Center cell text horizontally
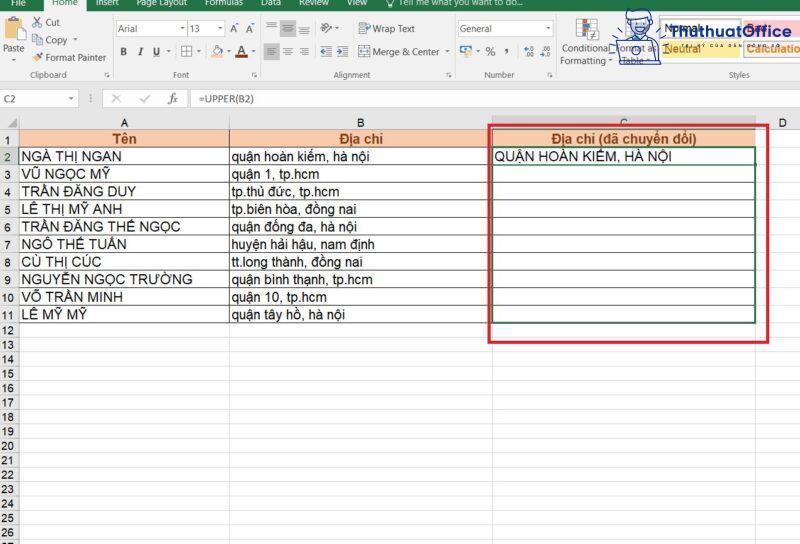 coord(288,52)
